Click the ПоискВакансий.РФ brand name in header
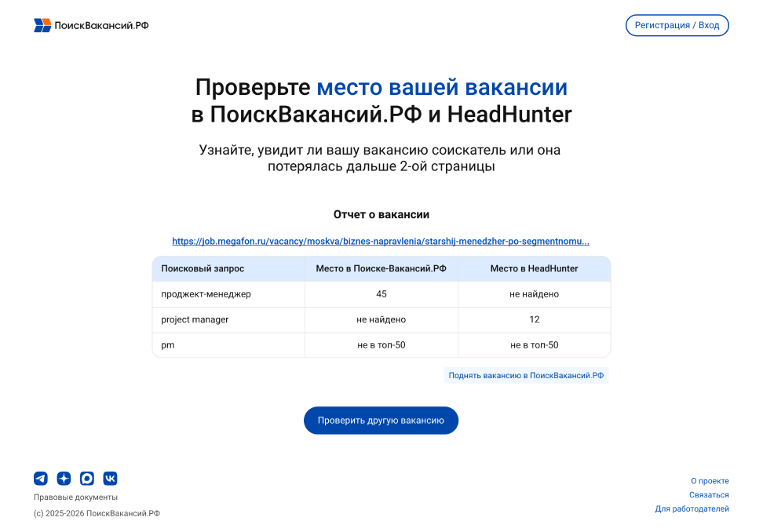This screenshot has width=763, height=532. pyautogui.click(x=102, y=25)
